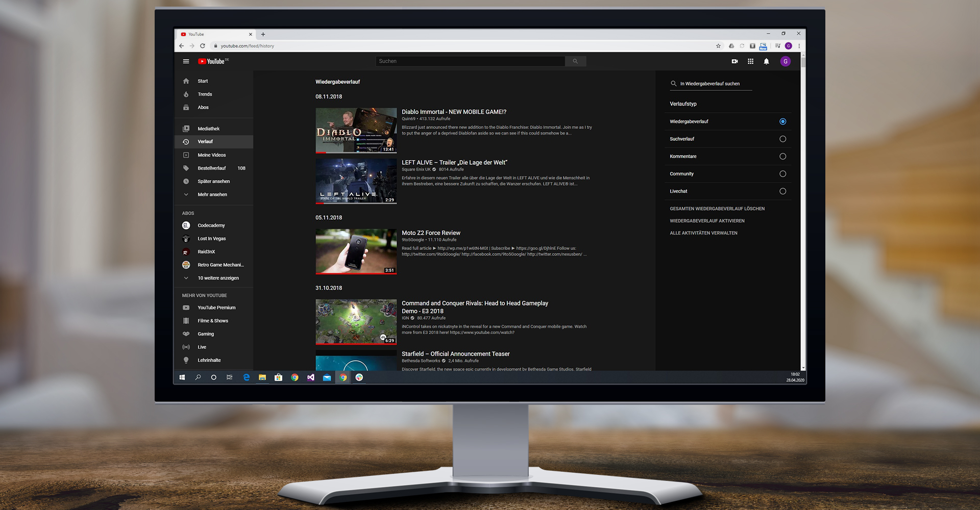This screenshot has height=510, width=980.
Task: Open the Diablo Immortal video thumbnail
Action: (356, 131)
